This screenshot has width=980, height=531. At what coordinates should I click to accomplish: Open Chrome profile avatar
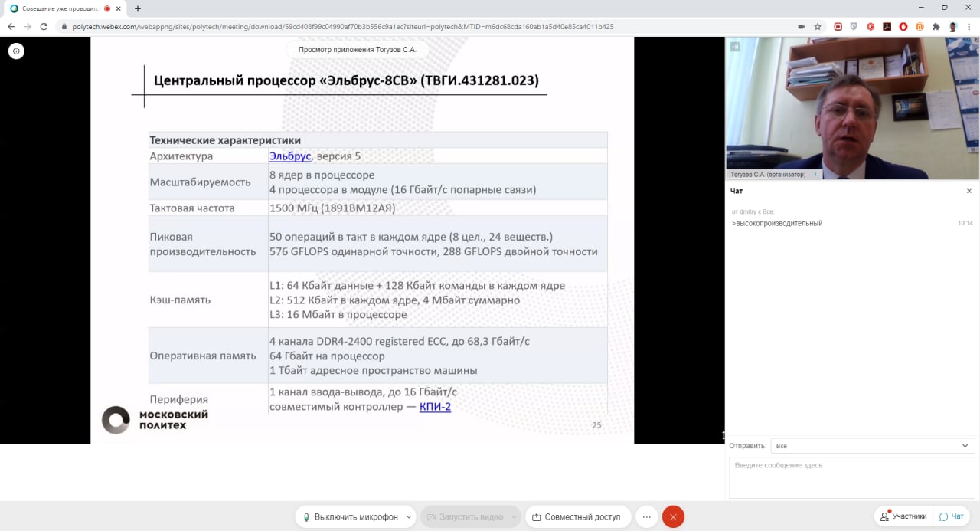tap(953, 26)
